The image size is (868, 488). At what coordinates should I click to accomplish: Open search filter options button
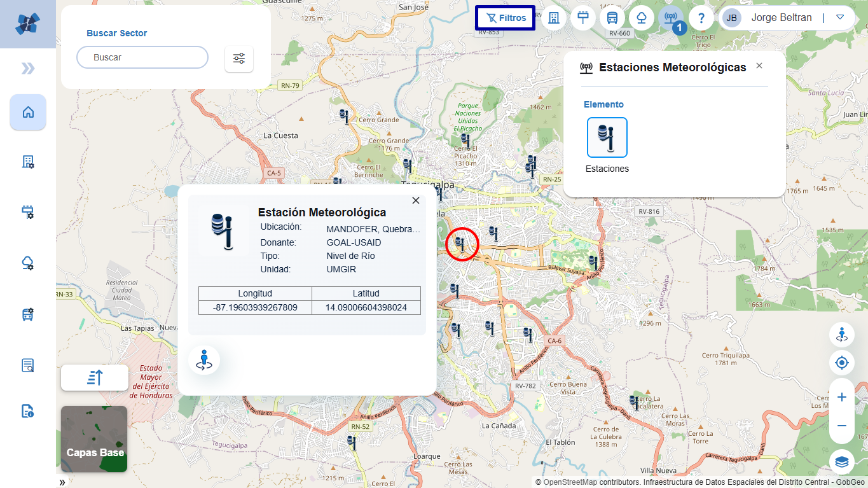239,59
